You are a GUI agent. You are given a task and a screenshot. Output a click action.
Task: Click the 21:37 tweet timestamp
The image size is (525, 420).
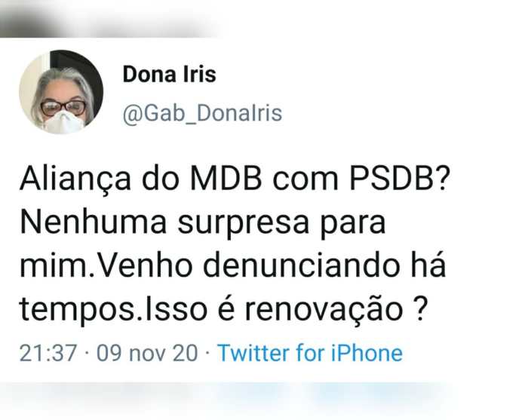click(48, 353)
